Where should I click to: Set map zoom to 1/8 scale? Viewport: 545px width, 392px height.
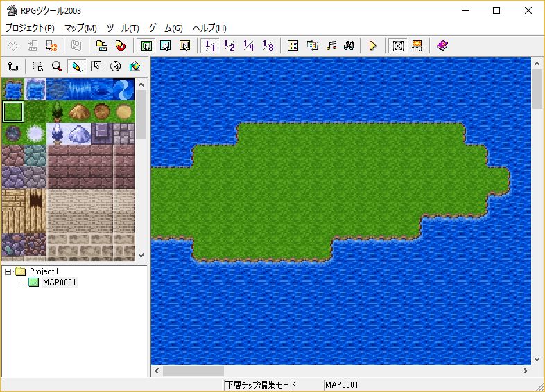(268, 46)
